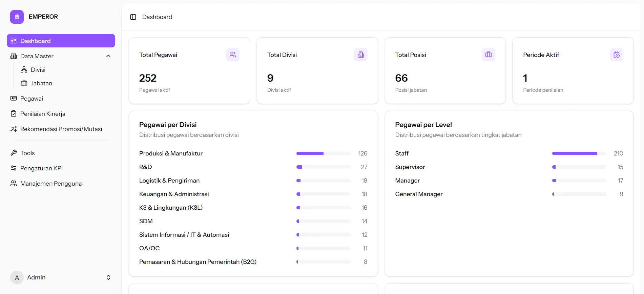Image resolution: width=644 pixels, height=294 pixels.
Task: Click the Data Master menu label
Action: (37, 56)
